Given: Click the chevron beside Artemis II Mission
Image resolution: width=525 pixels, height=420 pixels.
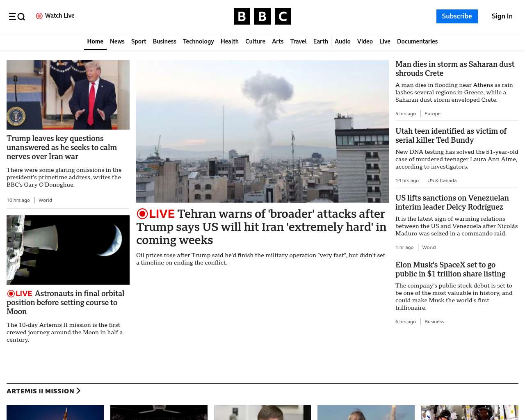Looking at the screenshot, I should click(x=78, y=391).
